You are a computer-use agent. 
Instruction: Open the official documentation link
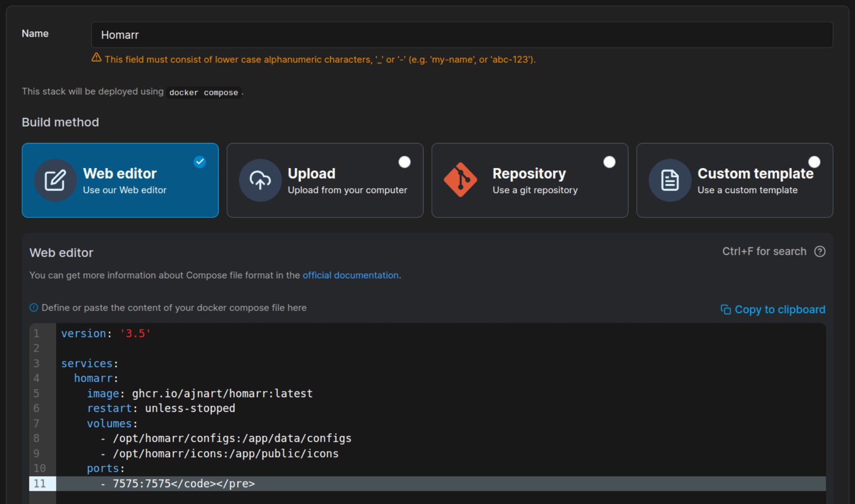click(x=351, y=275)
